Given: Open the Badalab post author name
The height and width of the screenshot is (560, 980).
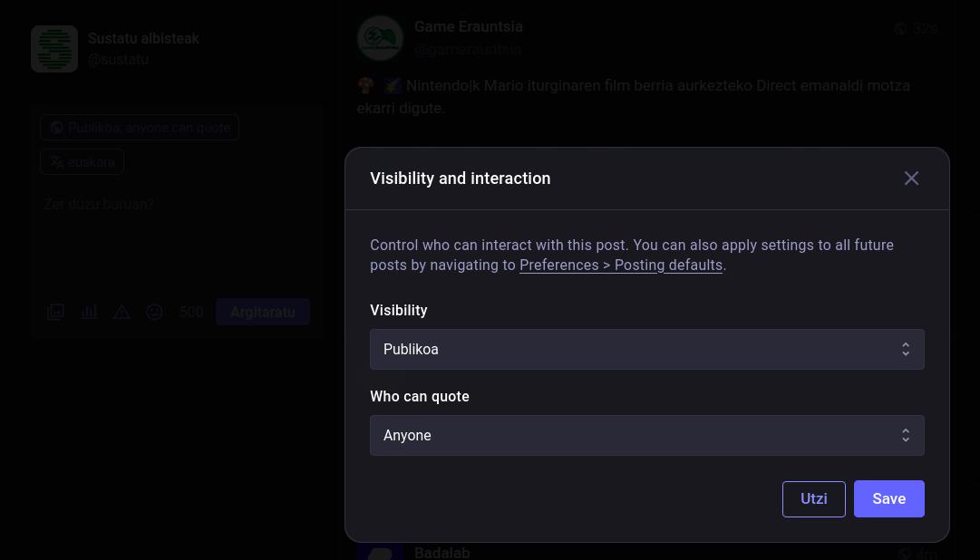Looking at the screenshot, I should point(441,552).
